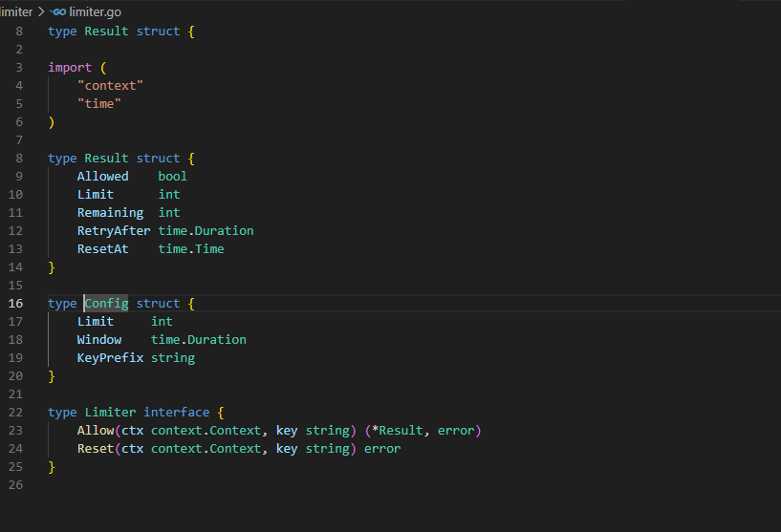Click the Reset method name

[96, 449]
